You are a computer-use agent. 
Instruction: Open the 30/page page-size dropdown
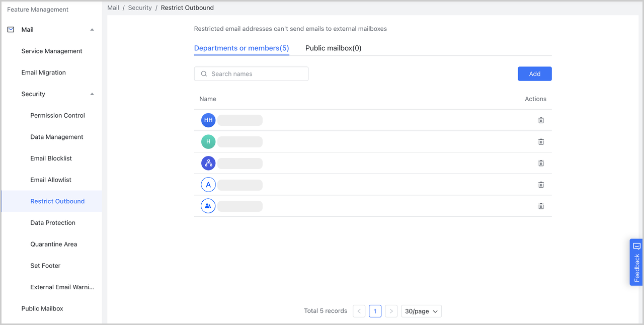(x=421, y=311)
